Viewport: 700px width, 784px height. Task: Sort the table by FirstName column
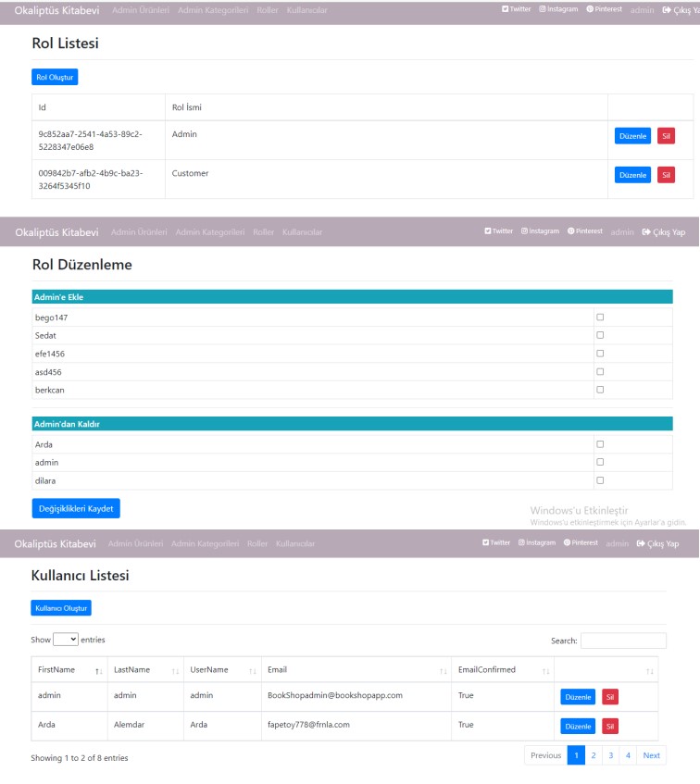pyautogui.click(x=69, y=670)
